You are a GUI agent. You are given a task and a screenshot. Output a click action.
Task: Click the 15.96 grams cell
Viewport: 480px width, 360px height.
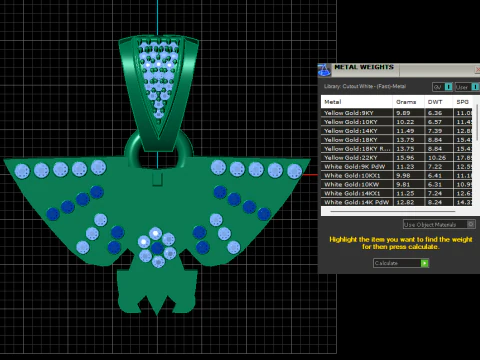point(409,158)
